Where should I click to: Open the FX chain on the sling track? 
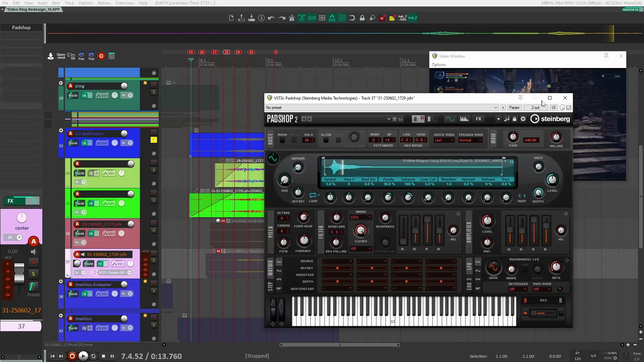pyautogui.click(x=84, y=96)
